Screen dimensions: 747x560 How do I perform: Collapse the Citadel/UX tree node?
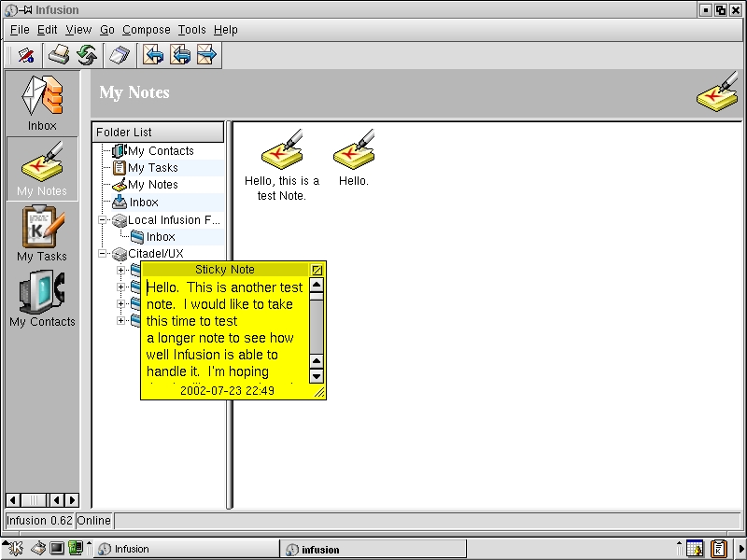point(103,253)
